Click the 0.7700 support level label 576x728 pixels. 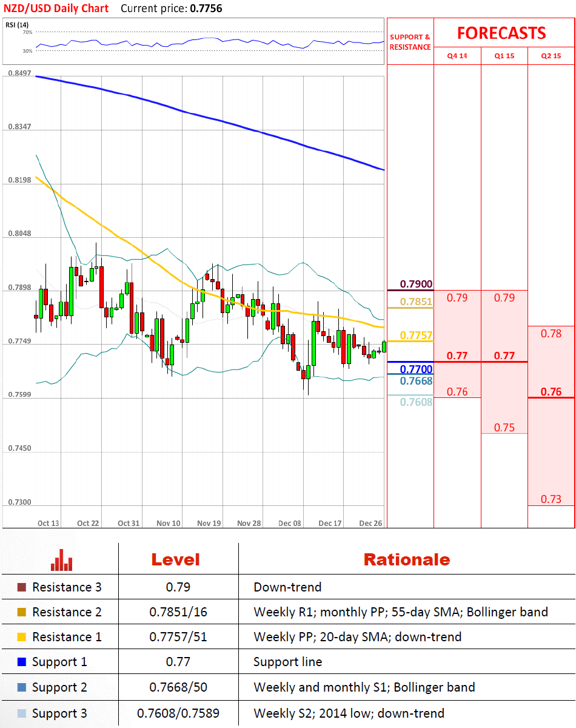pyautogui.click(x=416, y=369)
